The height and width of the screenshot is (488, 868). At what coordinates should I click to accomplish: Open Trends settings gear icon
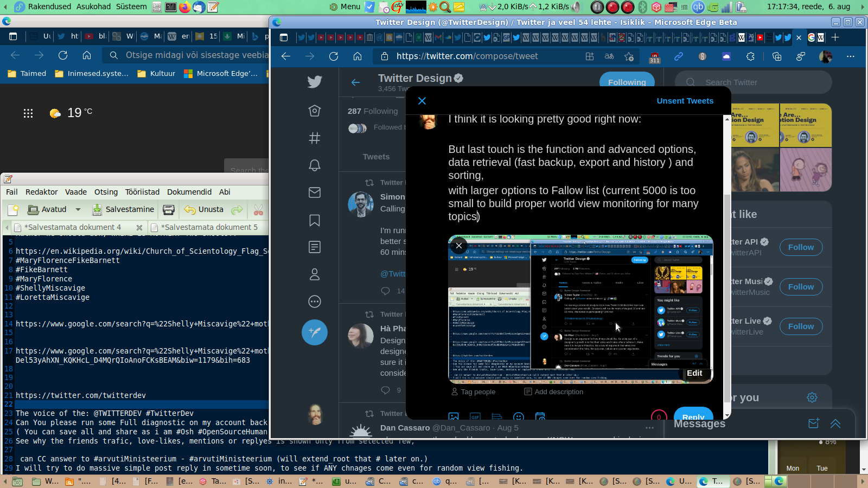[812, 397]
